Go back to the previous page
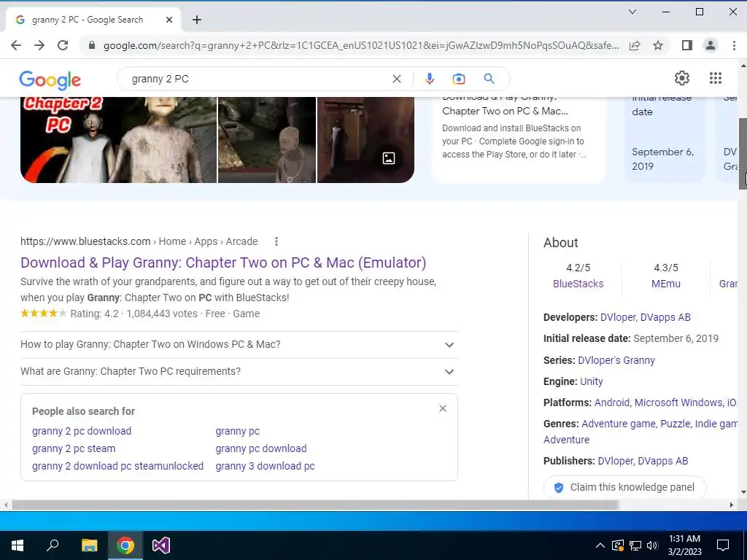The height and width of the screenshot is (560, 747). (16, 45)
